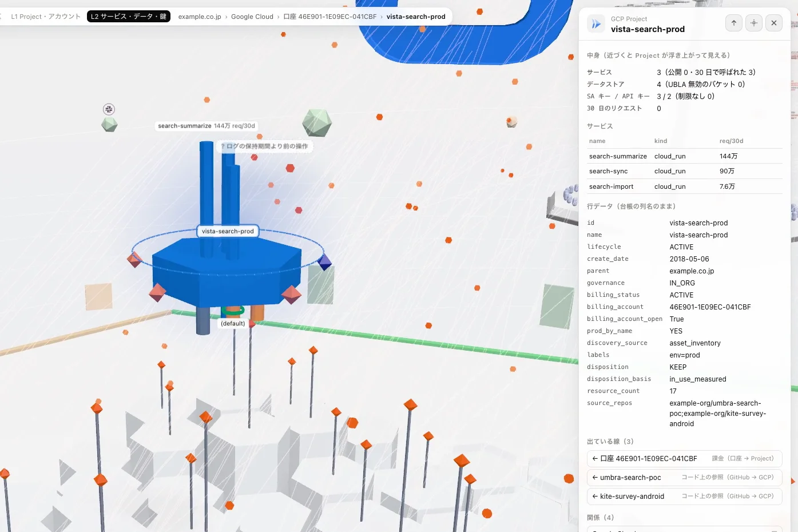Go up to parent with the arrow button
798x532 pixels.
pyautogui.click(x=734, y=23)
